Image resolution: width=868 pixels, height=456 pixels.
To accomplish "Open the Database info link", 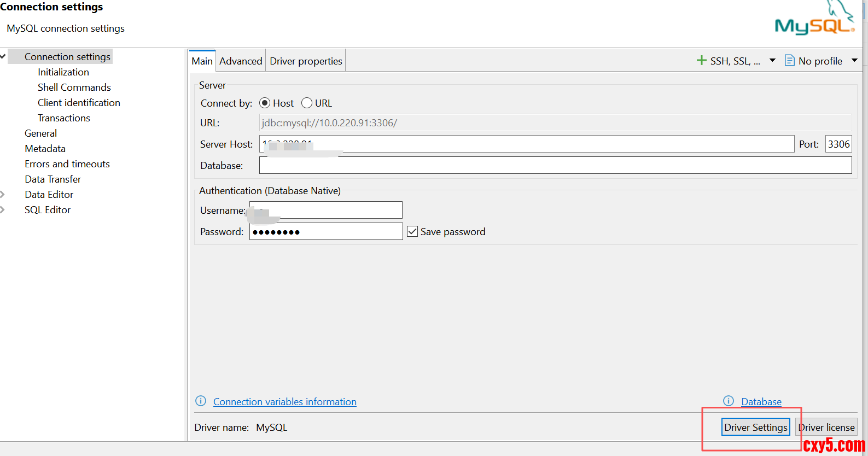I will pos(761,402).
